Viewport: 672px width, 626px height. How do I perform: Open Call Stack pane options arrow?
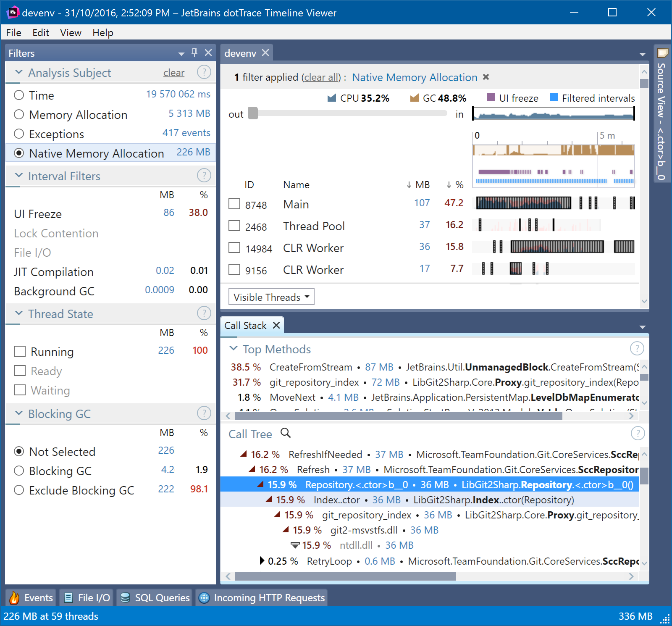(642, 327)
